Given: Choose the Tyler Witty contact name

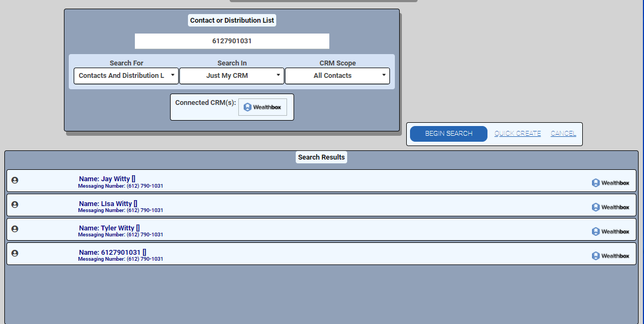Looking at the screenshot, I should (x=109, y=228).
